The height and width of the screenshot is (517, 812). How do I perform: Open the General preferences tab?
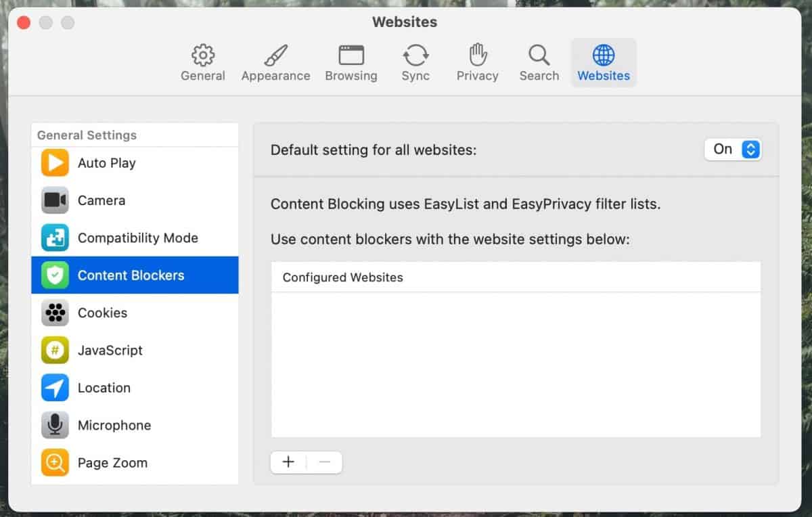(x=202, y=61)
